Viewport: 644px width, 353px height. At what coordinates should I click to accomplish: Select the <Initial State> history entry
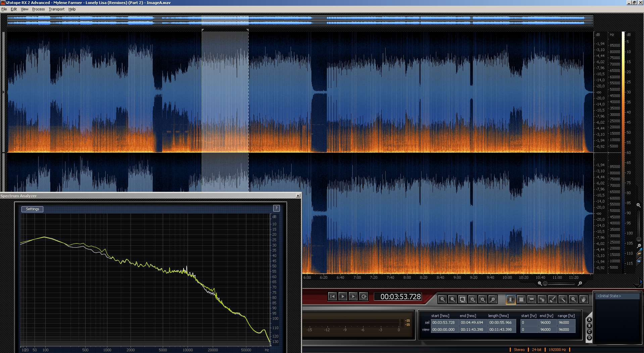tap(617, 296)
